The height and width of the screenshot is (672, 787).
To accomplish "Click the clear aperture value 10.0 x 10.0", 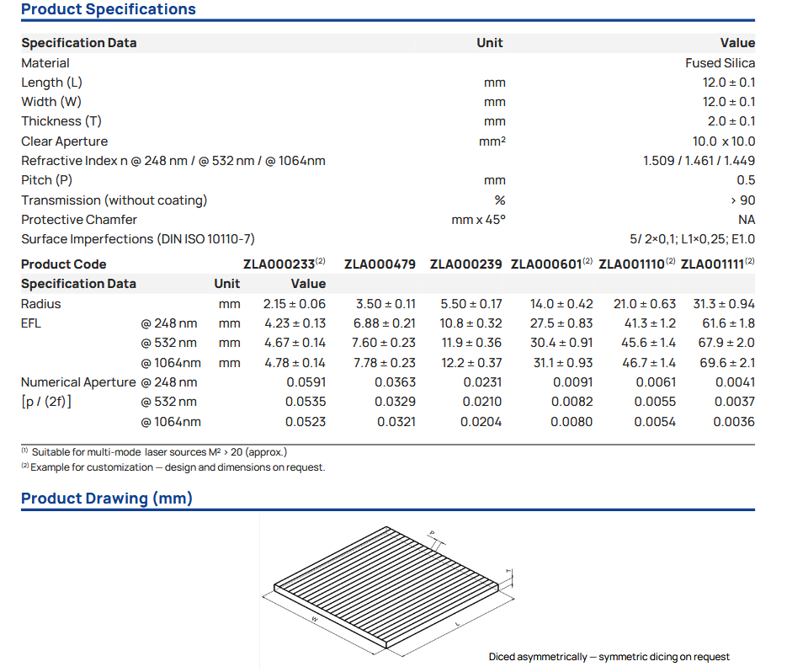I will click(724, 141).
